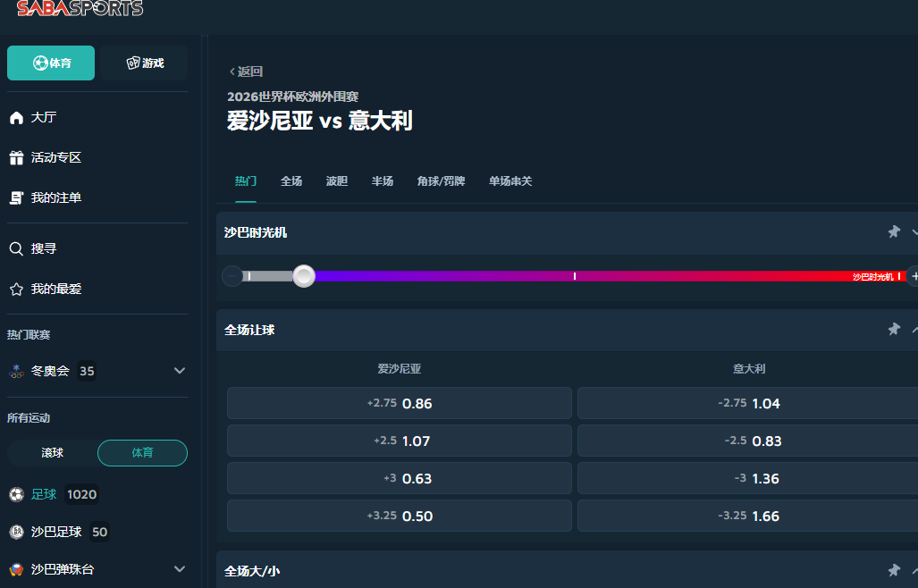Select 足球 in the sports list

(x=44, y=494)
